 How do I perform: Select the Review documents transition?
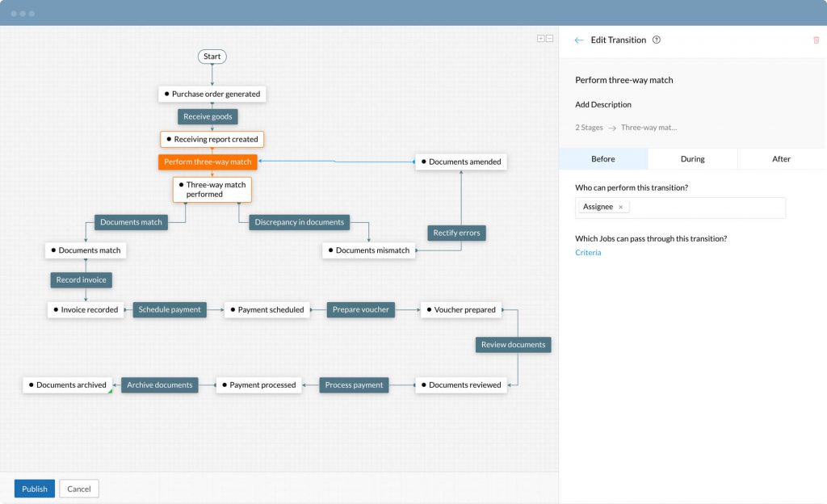(513, 345)
